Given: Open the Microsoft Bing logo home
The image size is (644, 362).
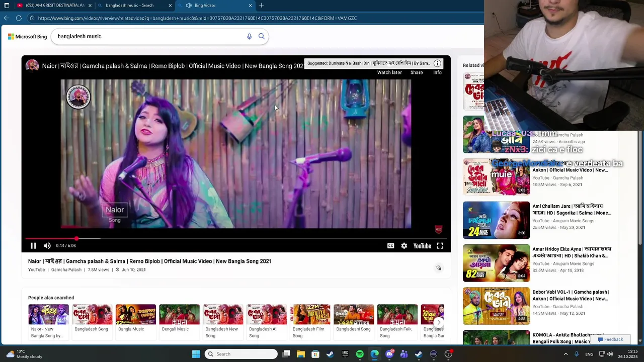Looking at the screenshot, I should [27, 36].
